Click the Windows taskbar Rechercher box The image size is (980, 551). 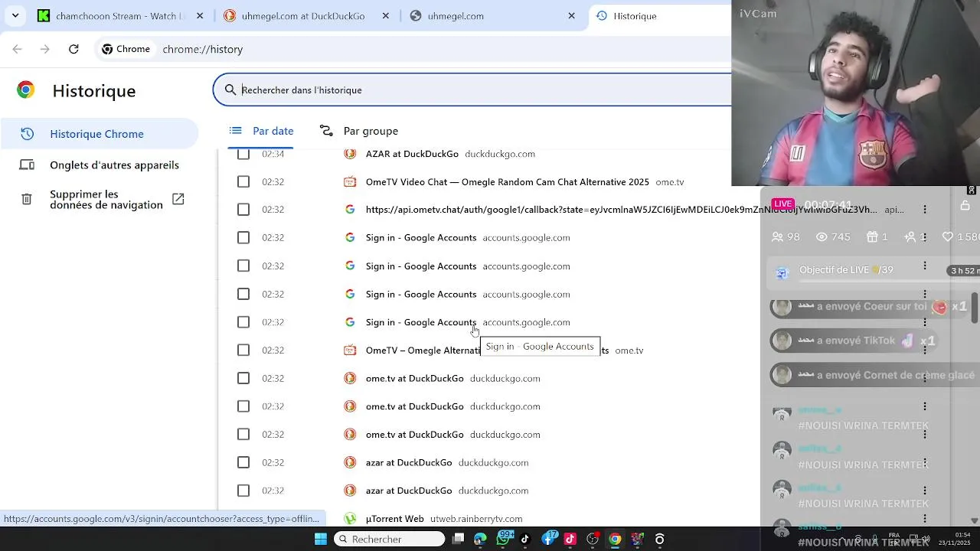pyautogui.click(x=390, y=540)
